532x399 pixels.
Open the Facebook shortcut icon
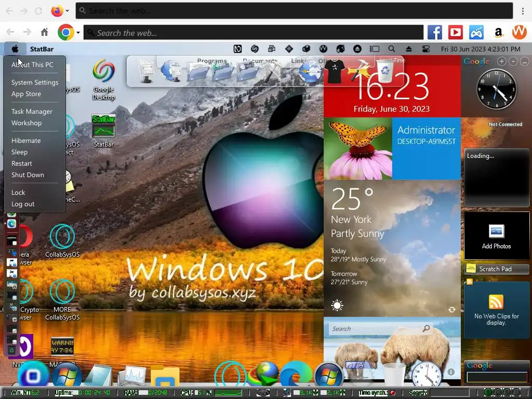pos(435,33)
